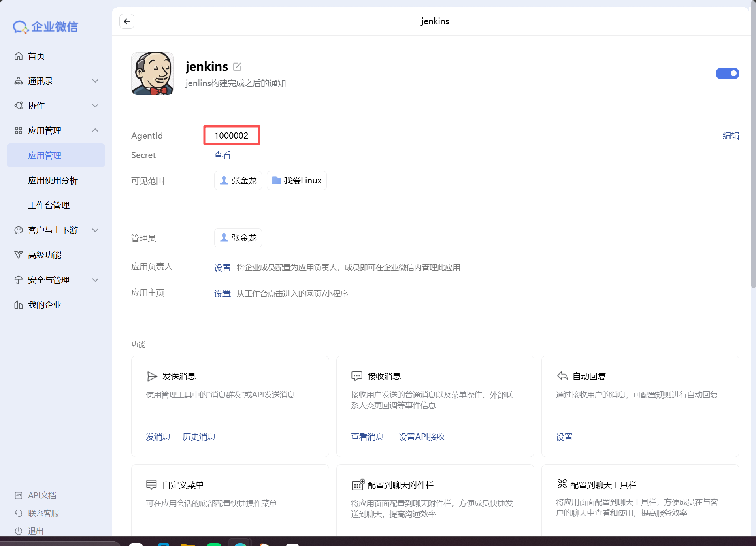Toggle the jenkins app enable switch

(x=727, y=73)
